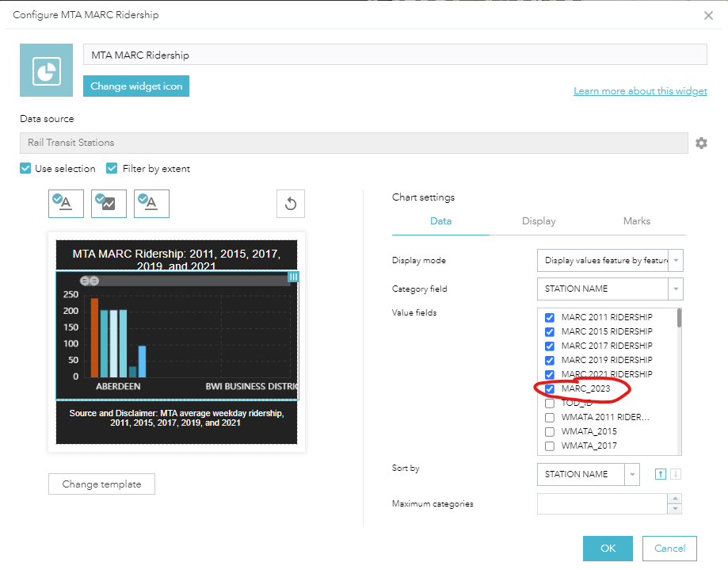Click Change template button

click(101, 484)
